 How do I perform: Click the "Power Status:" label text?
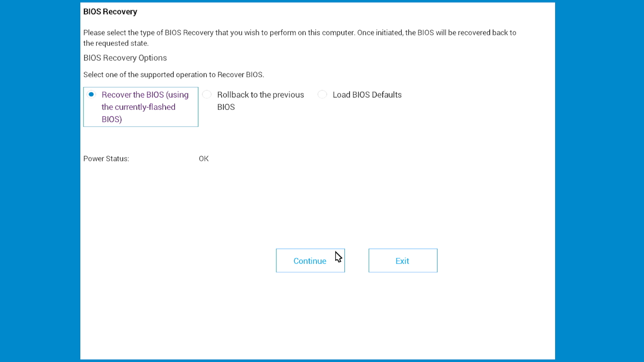106,159
